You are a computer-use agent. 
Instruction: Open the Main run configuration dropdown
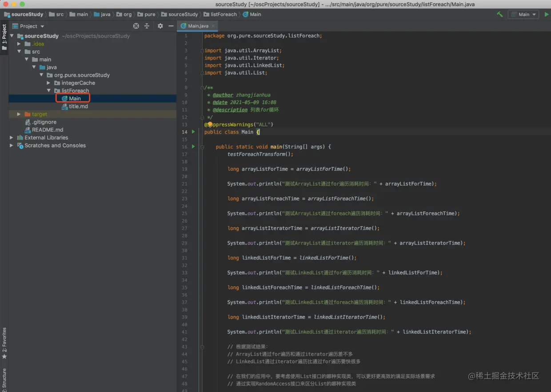click(523, 14)
